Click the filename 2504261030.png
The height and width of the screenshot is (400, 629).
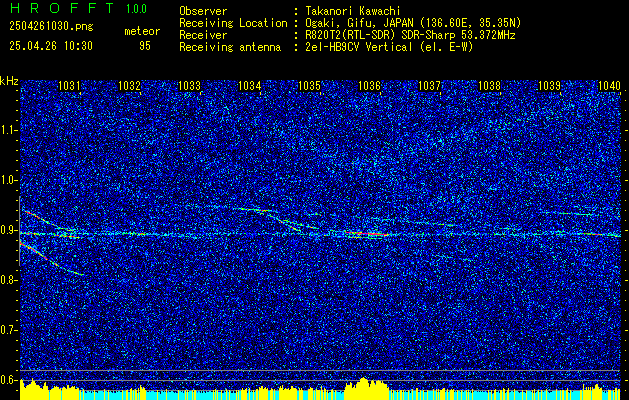pyautogui.click(x=51, y=26)
